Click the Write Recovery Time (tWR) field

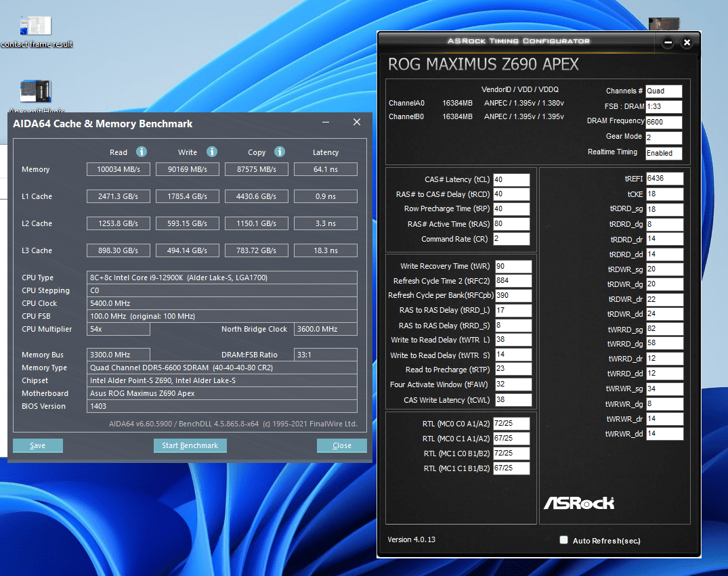(x=513, y=266)
